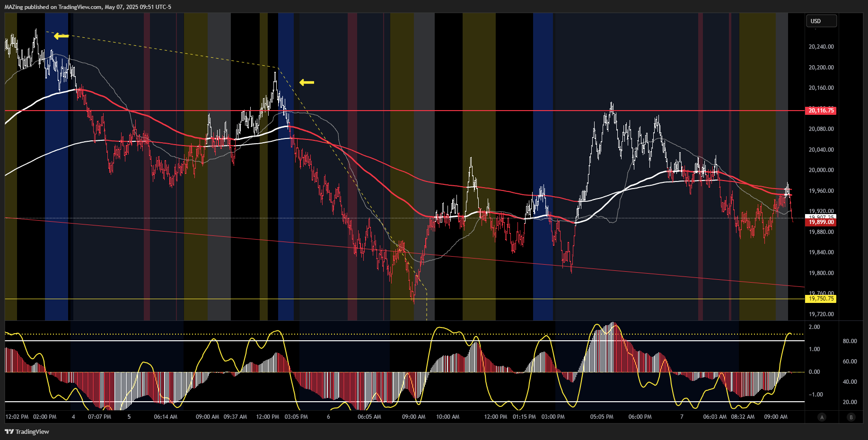This screenshot has width=868, height=440.
Task: Click the 06:05 AM time label
Action: pyautogui.click(x=369, y=417)
